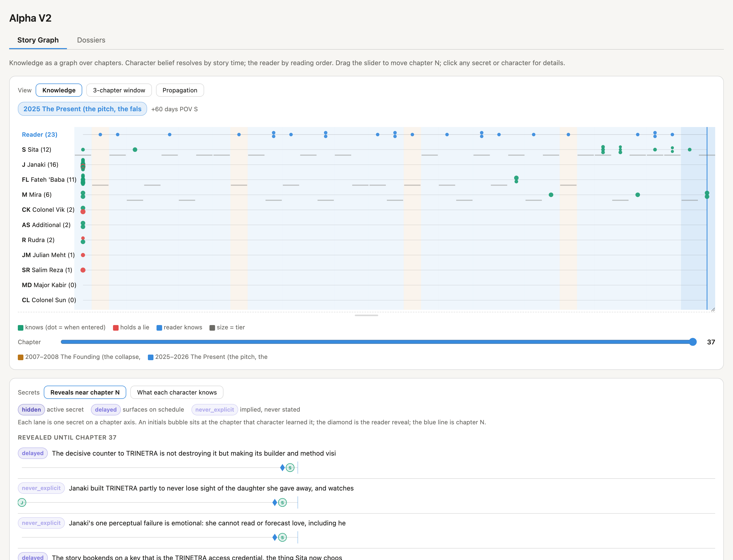Viewport: 733px width, 560px height.
Task: Click the red holds a lie legend swatch
Action: click(116, 328)
